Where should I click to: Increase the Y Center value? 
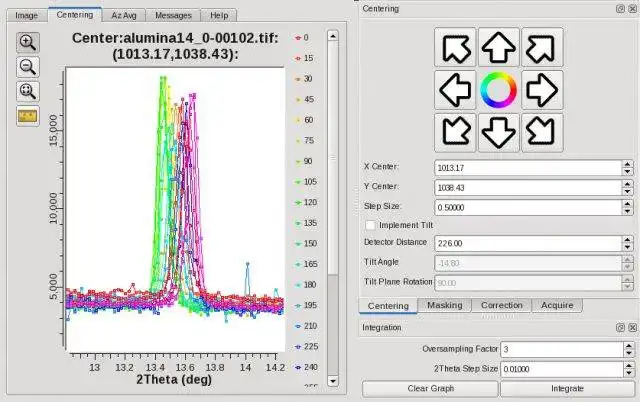coord(628,184)
